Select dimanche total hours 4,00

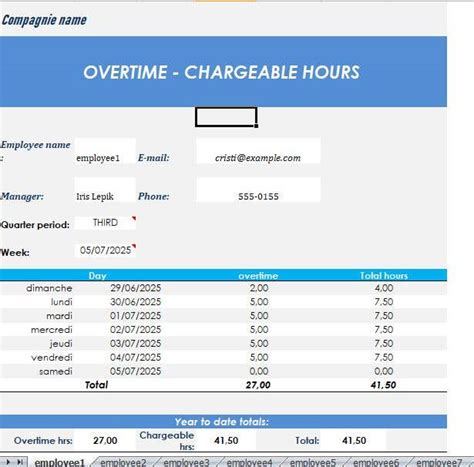(384, 288)
